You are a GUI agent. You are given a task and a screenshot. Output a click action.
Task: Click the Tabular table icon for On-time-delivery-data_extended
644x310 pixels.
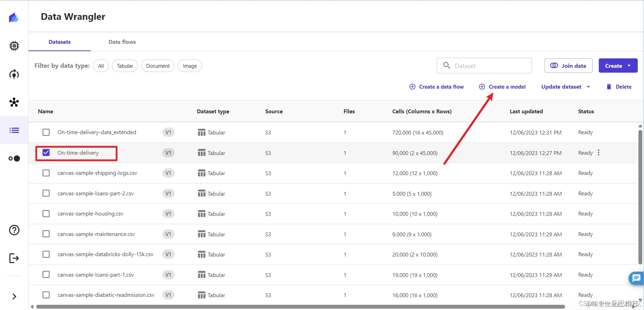point(202,132)
